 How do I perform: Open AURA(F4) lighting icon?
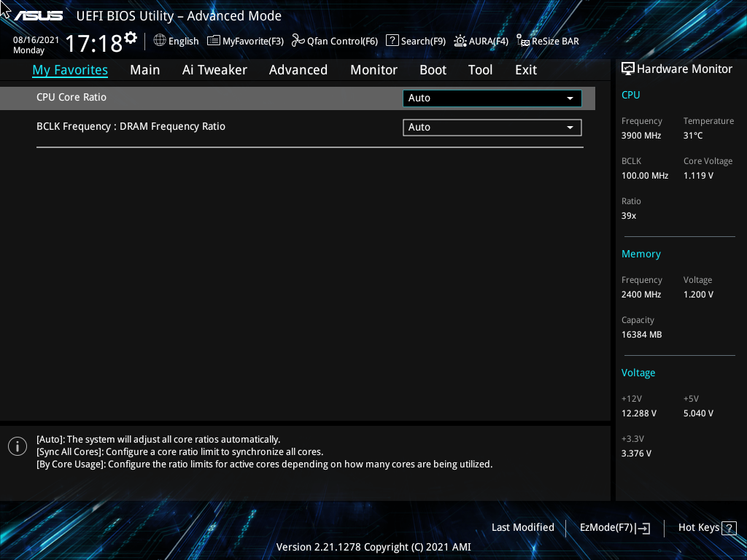pos(460,41)
